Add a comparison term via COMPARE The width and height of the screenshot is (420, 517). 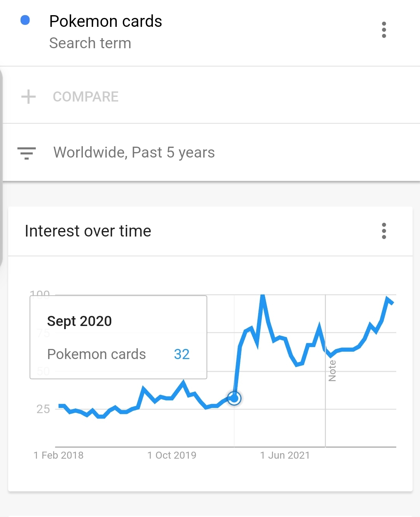point(86,96)
